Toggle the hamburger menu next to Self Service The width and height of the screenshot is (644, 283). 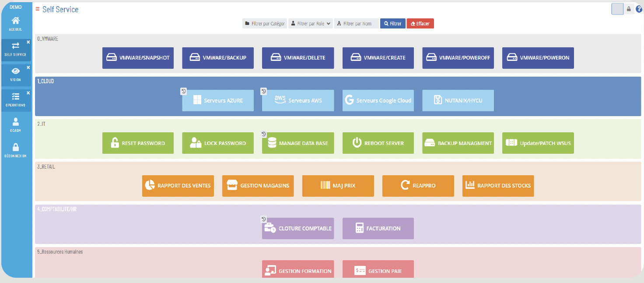tap(38, 9)
